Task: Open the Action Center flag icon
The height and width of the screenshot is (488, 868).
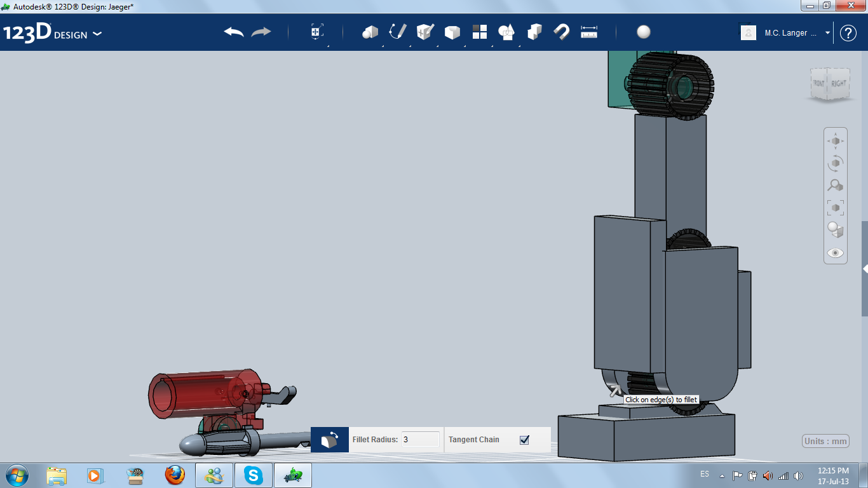Action: click(737, 475)
